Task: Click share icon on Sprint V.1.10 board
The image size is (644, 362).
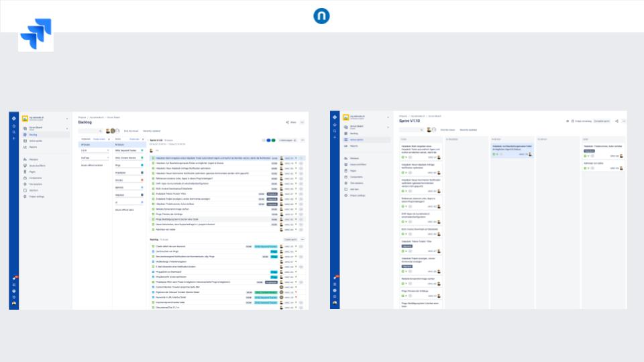Action: click(616, 121)
